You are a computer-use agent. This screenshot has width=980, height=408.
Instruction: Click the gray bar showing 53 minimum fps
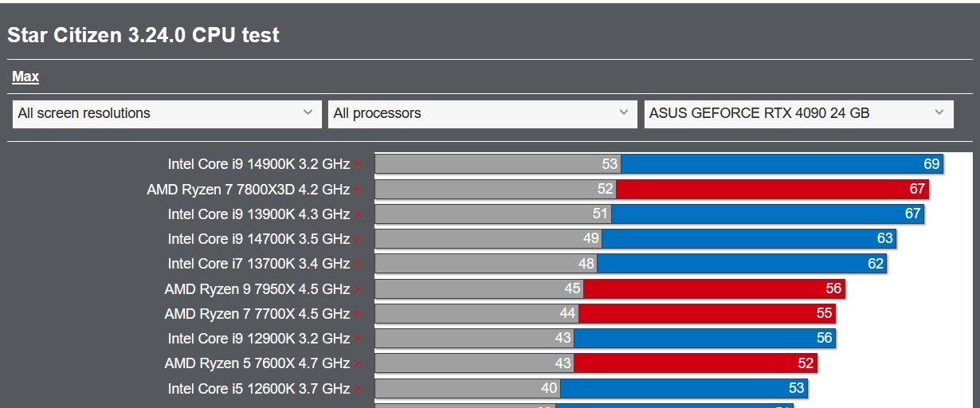498,164
